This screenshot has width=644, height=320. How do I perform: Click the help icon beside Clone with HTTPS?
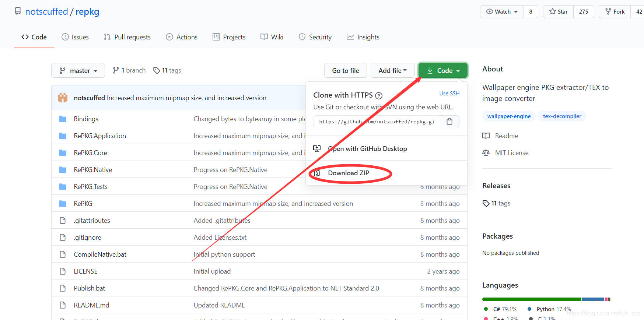coord(379,96)
